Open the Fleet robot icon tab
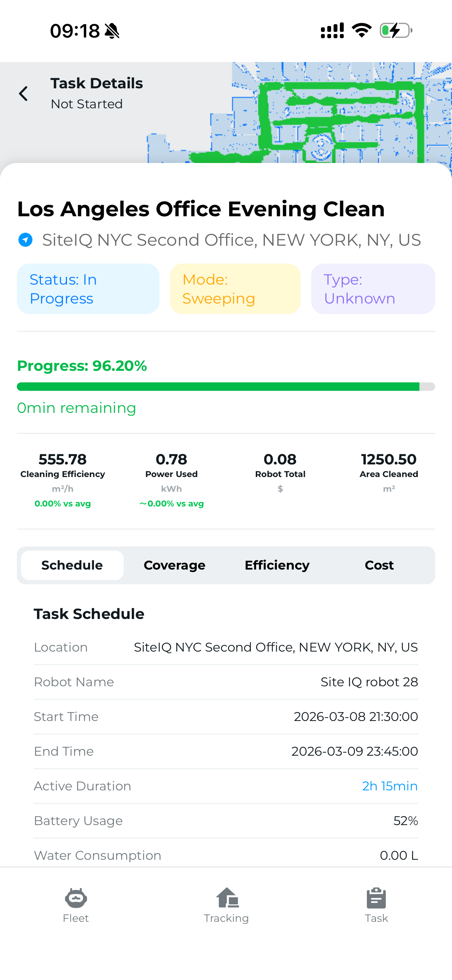This screenshot has width=452, height=980. 76,905
